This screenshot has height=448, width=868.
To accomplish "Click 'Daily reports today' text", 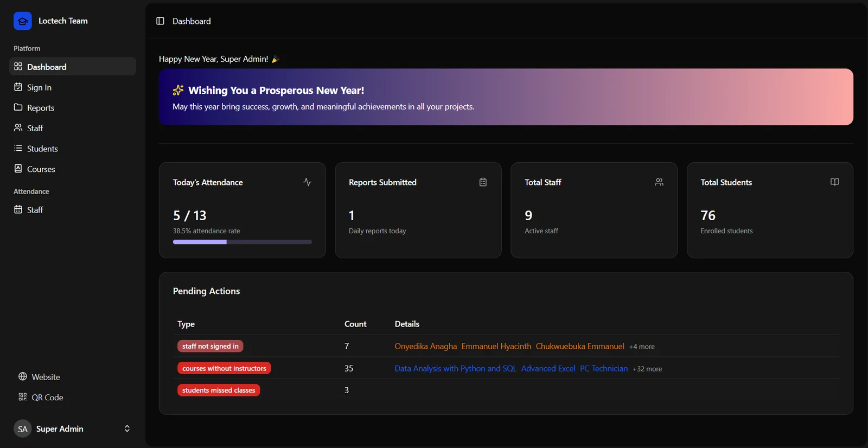I will pos(377,231).
